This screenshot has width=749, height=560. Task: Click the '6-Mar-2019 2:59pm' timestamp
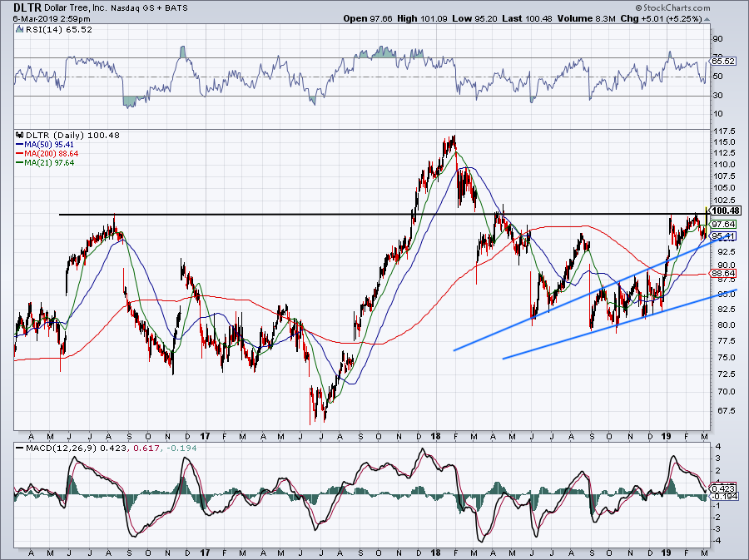(51, 19)
